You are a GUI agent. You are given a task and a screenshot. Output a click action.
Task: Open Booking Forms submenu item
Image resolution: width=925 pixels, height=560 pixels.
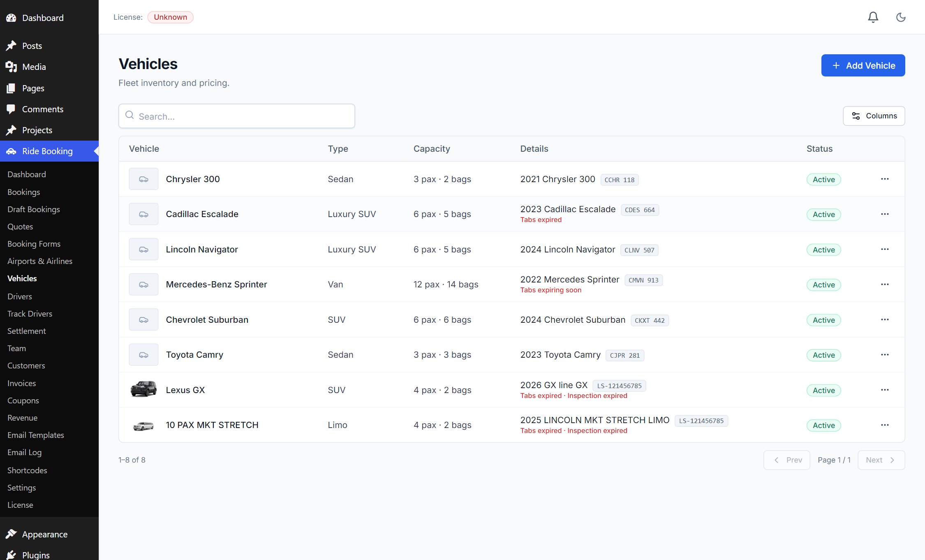pyautogui.click(x=34, y=244)
